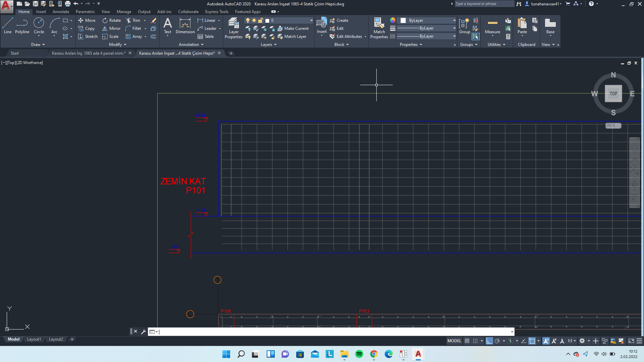The width and height of the screenshot is (644, 362).
Task: Click the Move tool
Action: point(87,20)
